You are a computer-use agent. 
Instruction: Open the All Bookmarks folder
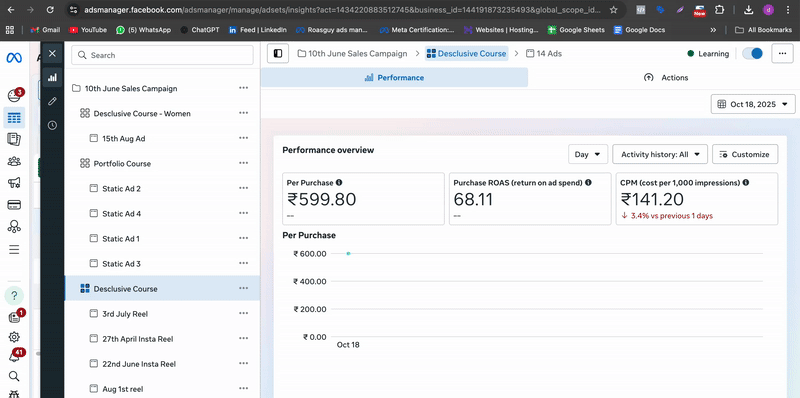point(764,30)
